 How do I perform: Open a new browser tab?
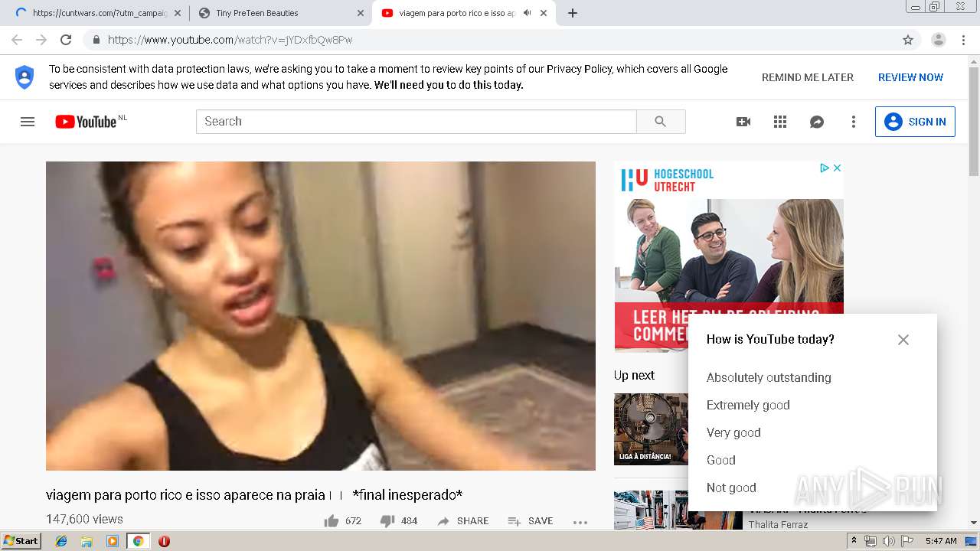[x=573, y=13]
